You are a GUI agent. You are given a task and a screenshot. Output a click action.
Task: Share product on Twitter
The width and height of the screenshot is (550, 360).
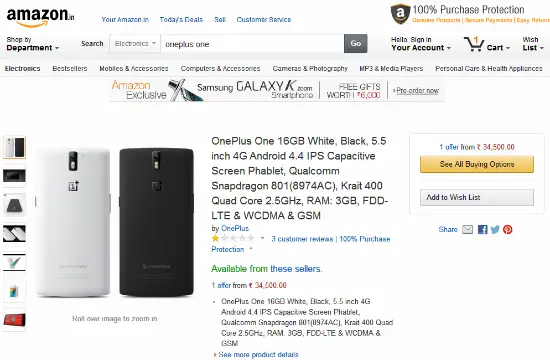[495, 229]
